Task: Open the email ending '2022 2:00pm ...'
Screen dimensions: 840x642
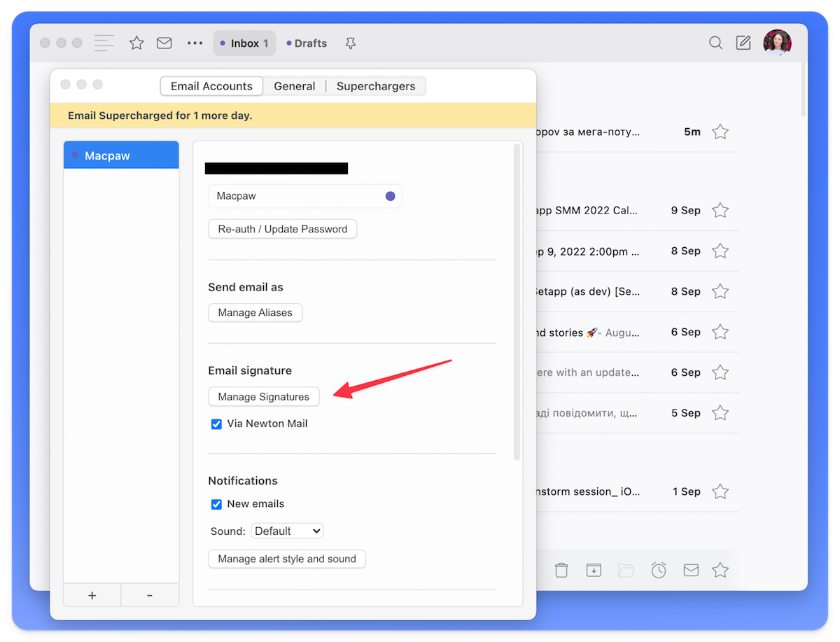Action: tap(636, 251)
